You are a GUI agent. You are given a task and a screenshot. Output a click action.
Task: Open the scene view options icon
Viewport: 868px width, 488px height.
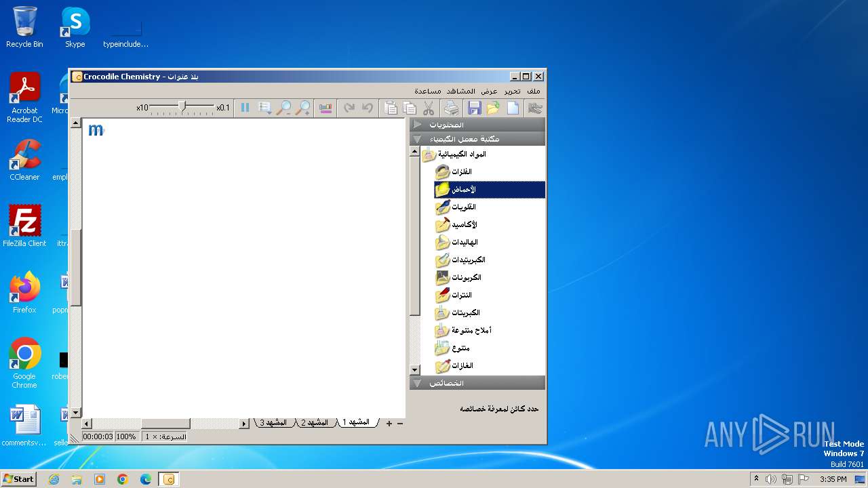click(265, 108)
